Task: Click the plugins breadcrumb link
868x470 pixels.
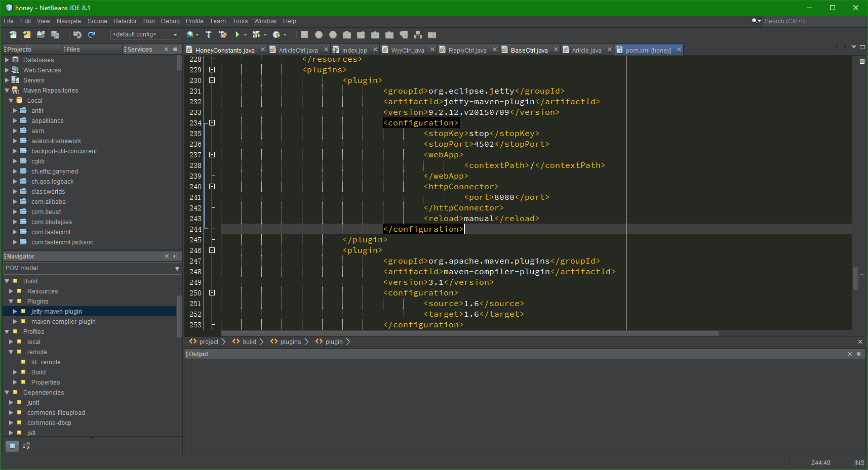Action: point(290,342)
